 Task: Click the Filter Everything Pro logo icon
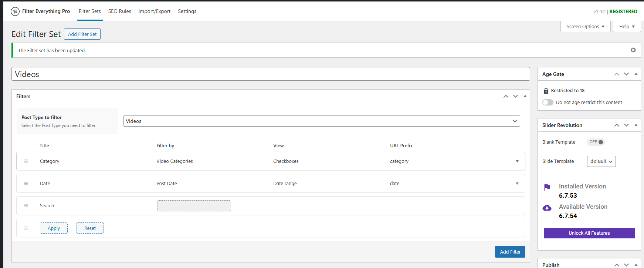point(15,11)
